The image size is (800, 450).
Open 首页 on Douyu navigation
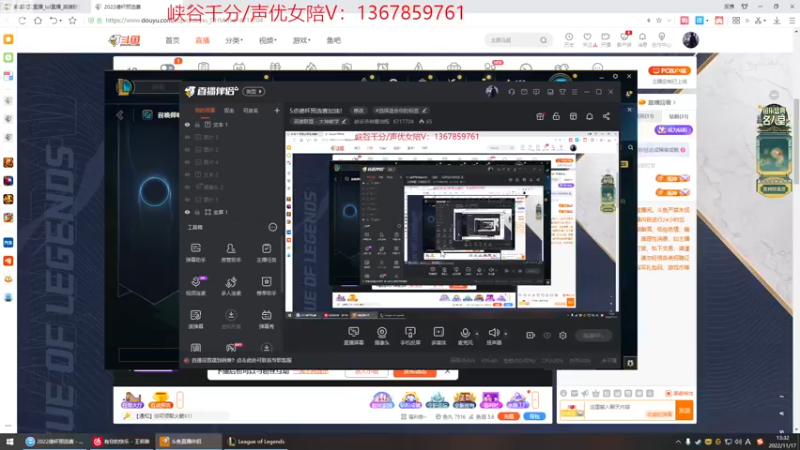pyautogui.click(x=172, y=40)
